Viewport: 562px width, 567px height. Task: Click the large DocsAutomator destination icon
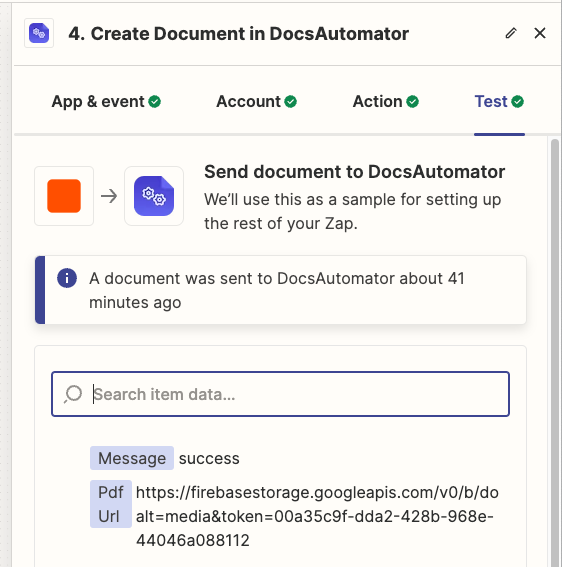click(154, 196)
